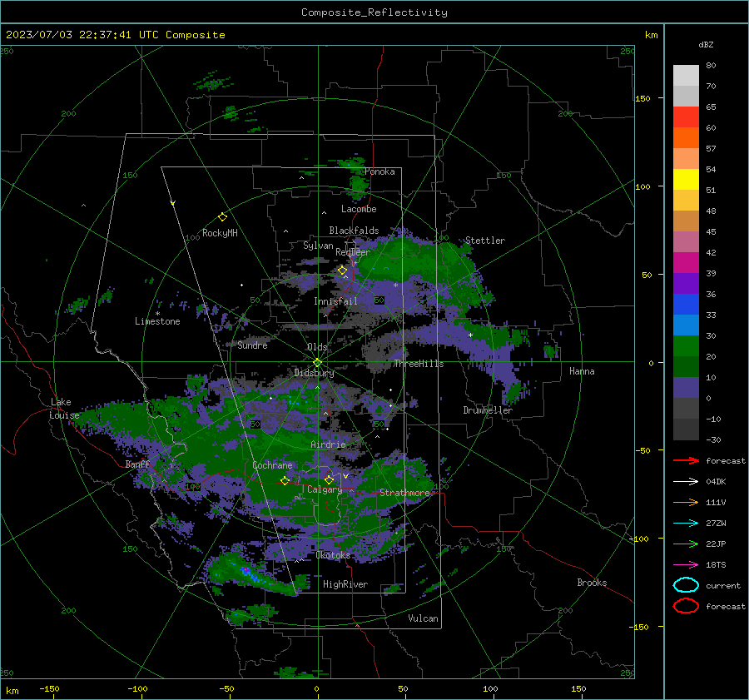749x700 pixels.
Task: Click the Limestone label
Action: pyautogui.click(x=157, y=321)
